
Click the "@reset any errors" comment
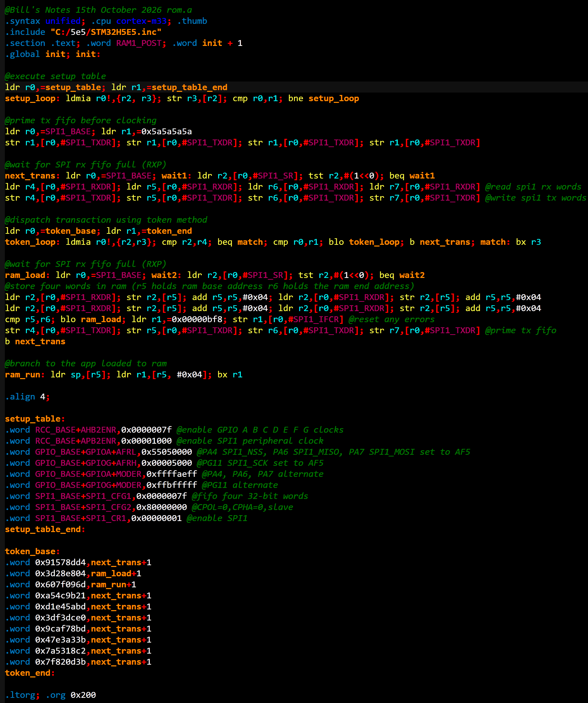pos(391,319)
